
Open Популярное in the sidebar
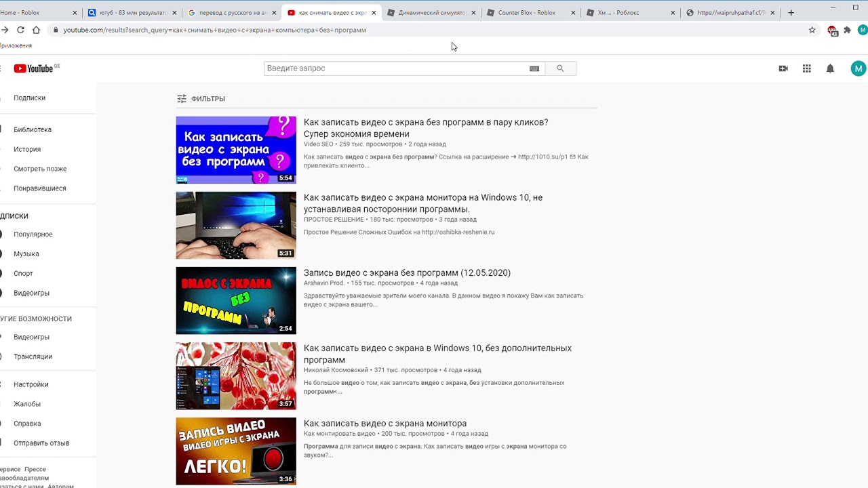[x=33, y=235]
